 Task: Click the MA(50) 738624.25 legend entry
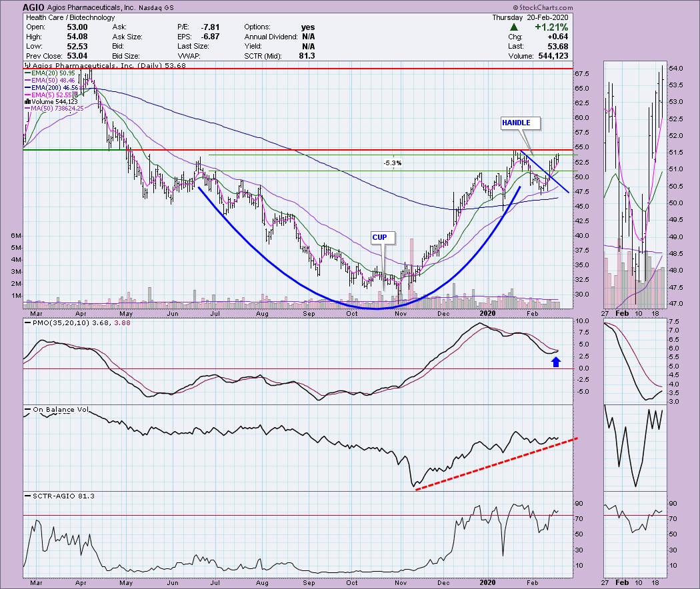tap(54, 109)
